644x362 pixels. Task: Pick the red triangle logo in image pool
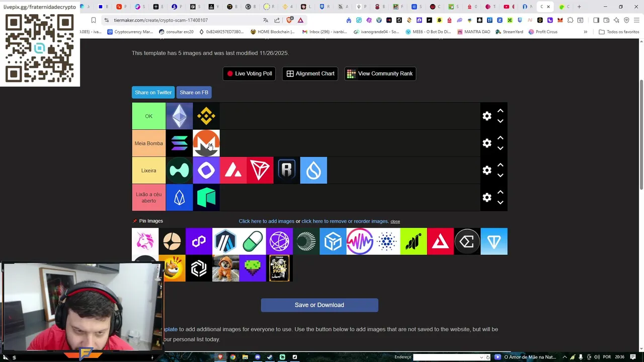[440, 241]
